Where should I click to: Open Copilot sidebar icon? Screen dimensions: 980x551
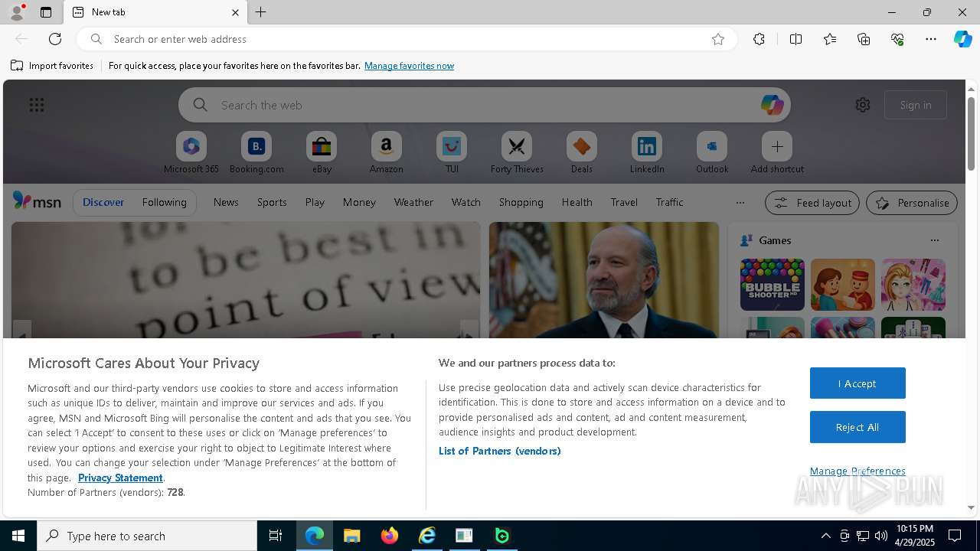[962, 39]
